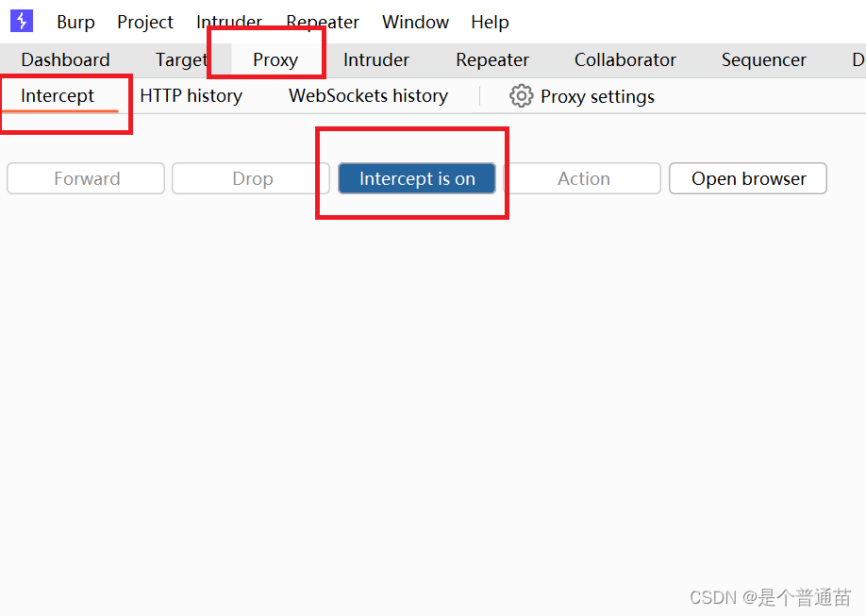Open the Help menu
866x616 pixels.
pos(490,22)
